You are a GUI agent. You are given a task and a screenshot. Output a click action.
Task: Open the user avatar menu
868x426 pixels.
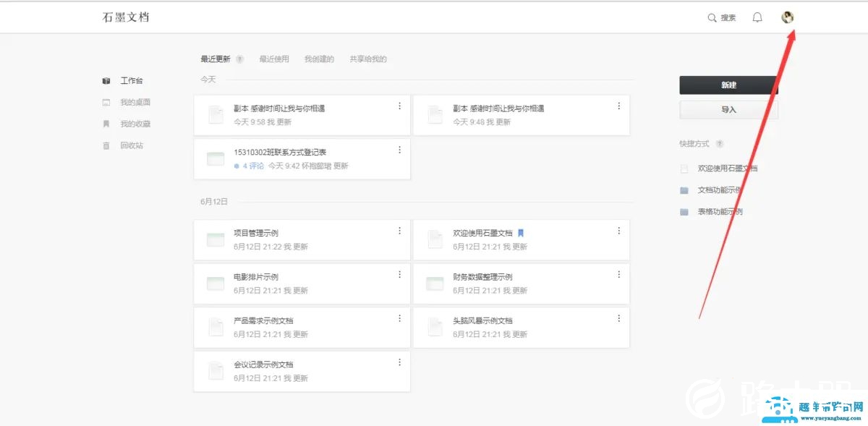[788, 17]
